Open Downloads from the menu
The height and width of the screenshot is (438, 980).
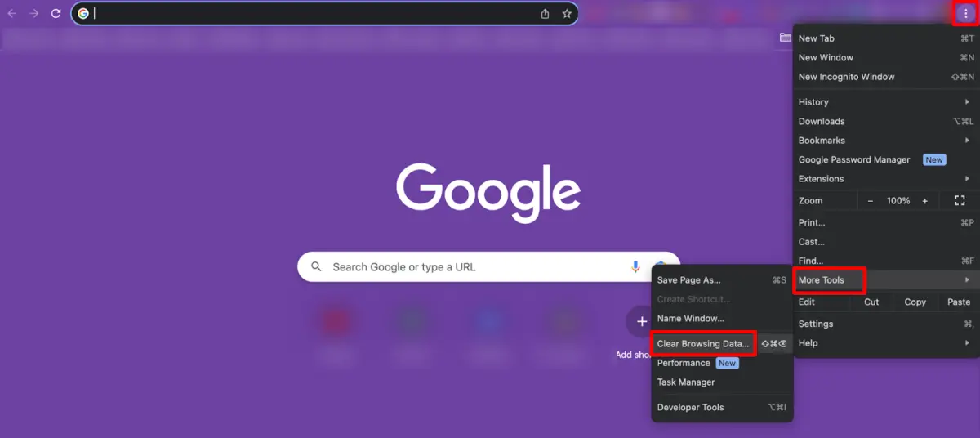886,122
